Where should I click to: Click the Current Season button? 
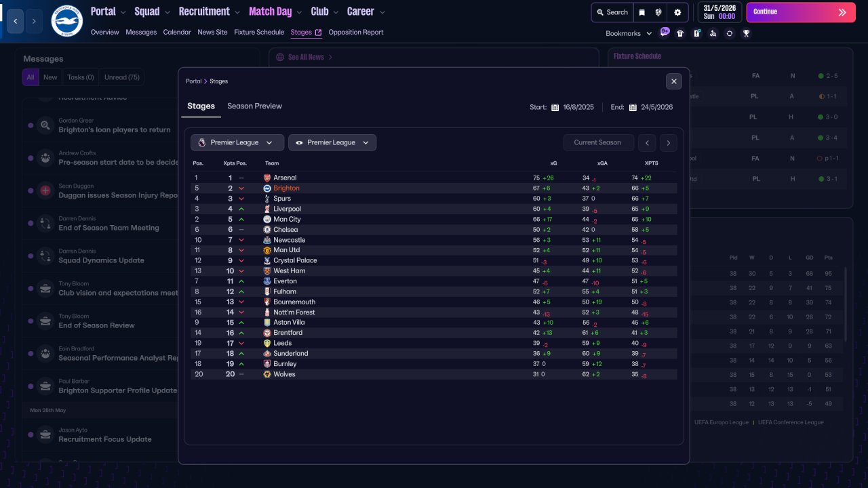click(x=597, y=142)
